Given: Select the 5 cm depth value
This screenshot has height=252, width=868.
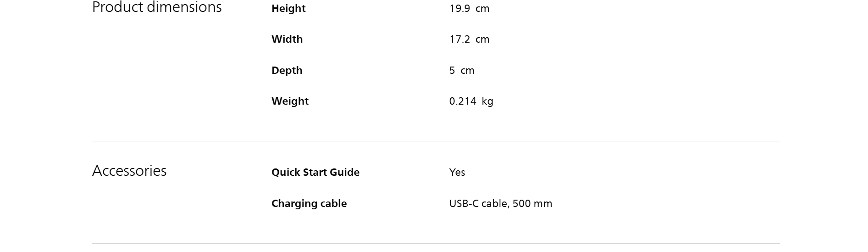Looking at the screenshot, I should coord(462,71).
